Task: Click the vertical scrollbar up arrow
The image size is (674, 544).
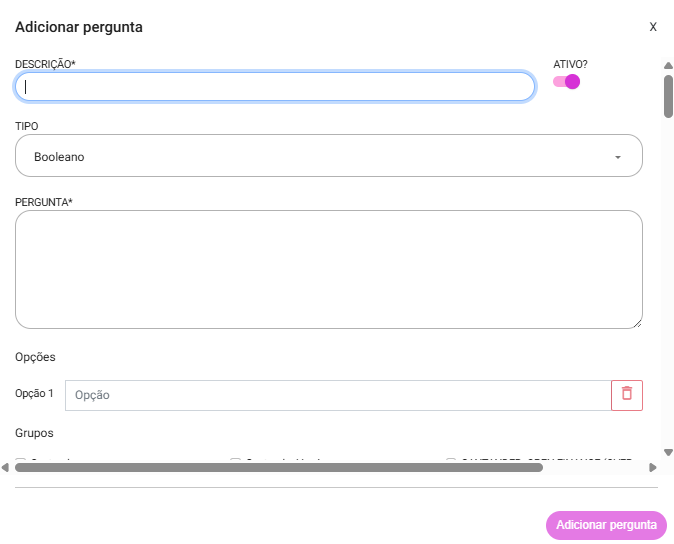Action: (x=668, y=66)
